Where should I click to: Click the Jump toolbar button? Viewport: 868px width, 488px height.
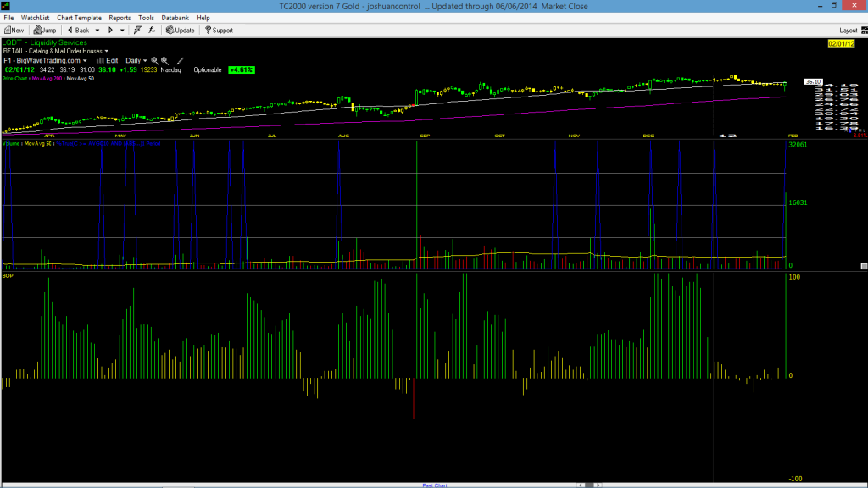(45, 30)
